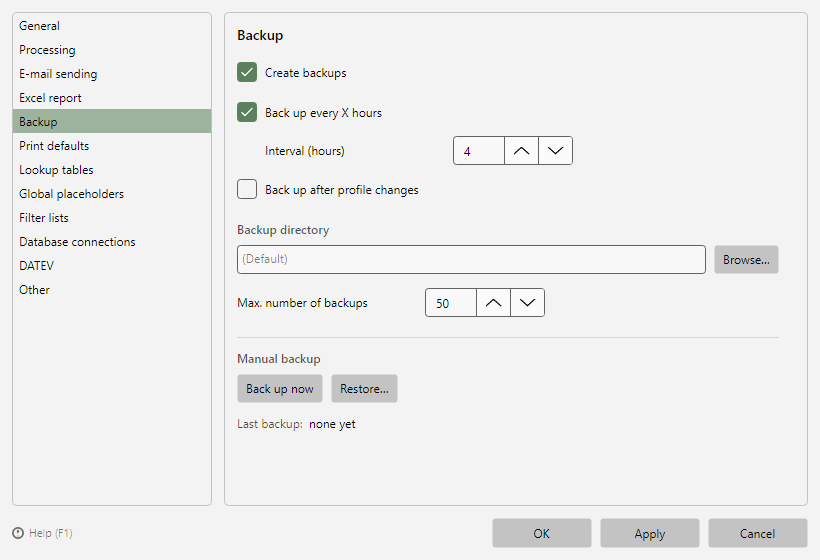Show the Filter lists settings
Screen dimensions: 820x560
pos(112,218)
